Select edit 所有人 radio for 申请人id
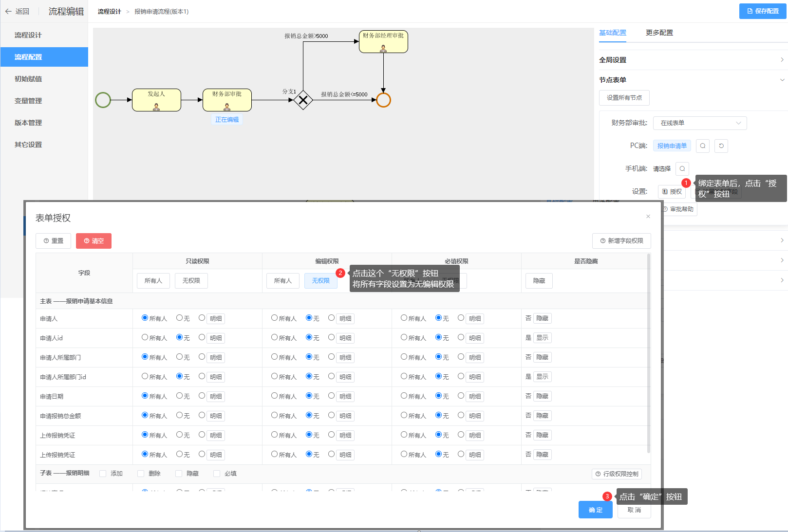788x532 pixels. pos(275,337)
